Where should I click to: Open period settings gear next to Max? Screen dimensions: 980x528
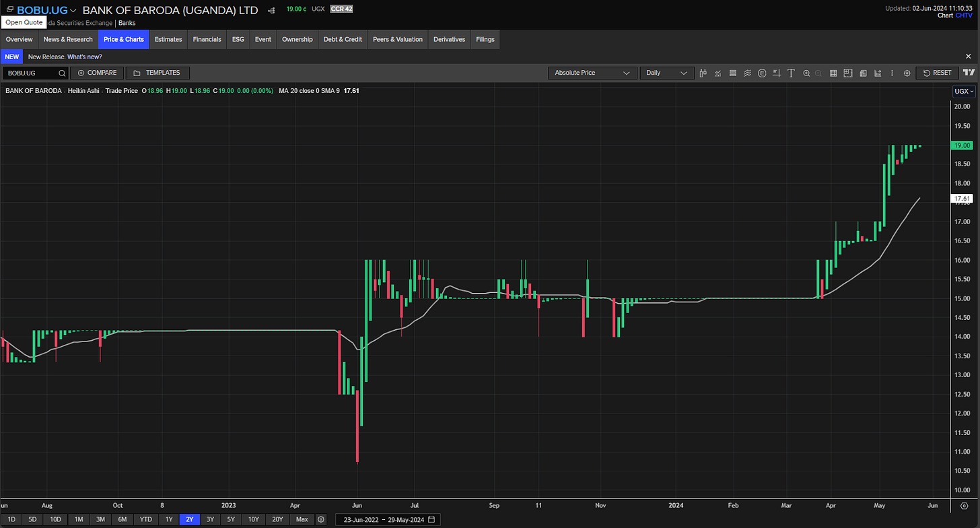[321, 519]
